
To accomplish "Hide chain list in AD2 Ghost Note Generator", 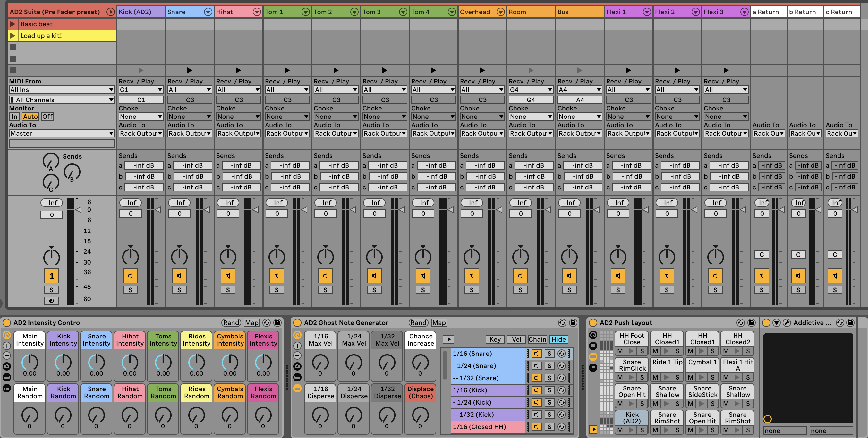I will [297, 388].
